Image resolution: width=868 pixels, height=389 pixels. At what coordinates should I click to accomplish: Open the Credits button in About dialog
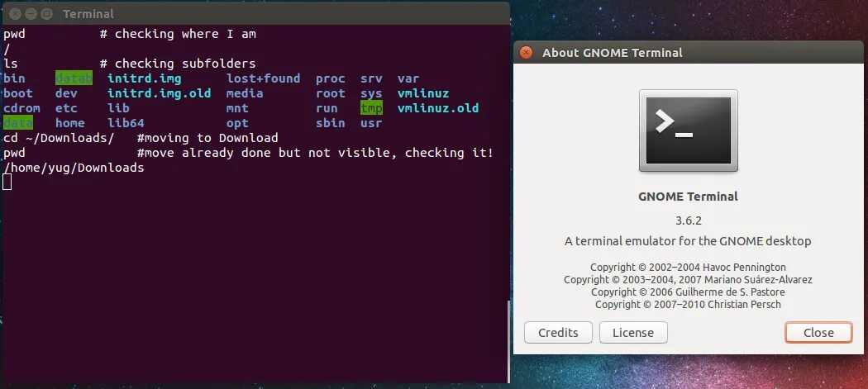coord(558,333)
